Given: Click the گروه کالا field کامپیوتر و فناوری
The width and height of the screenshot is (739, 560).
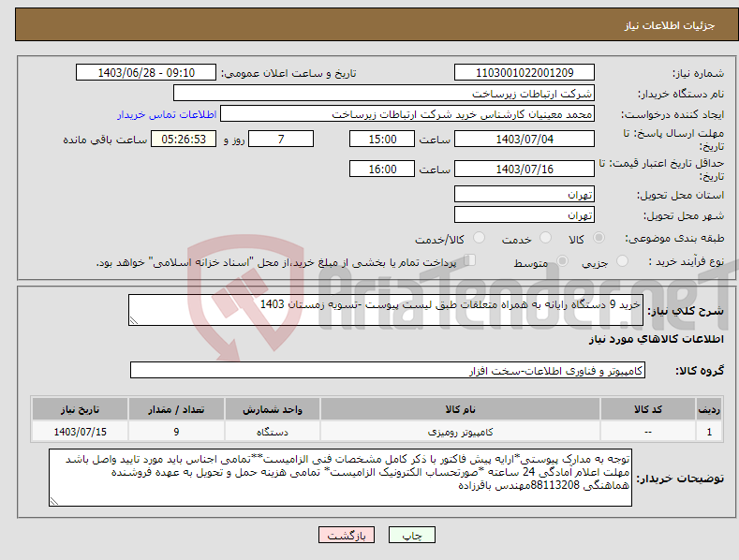Looking at the screenshot, I should (388, 371).
